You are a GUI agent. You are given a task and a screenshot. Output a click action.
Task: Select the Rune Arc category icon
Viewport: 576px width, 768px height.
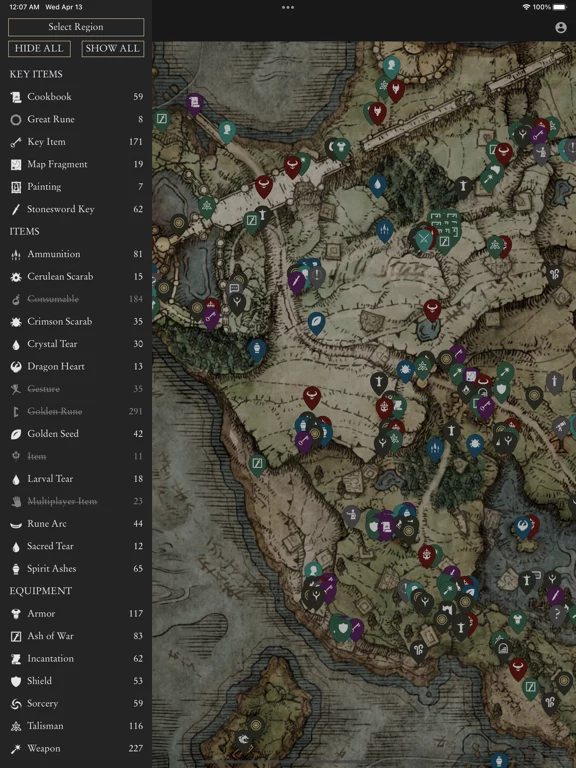click(x=16, y=524)
